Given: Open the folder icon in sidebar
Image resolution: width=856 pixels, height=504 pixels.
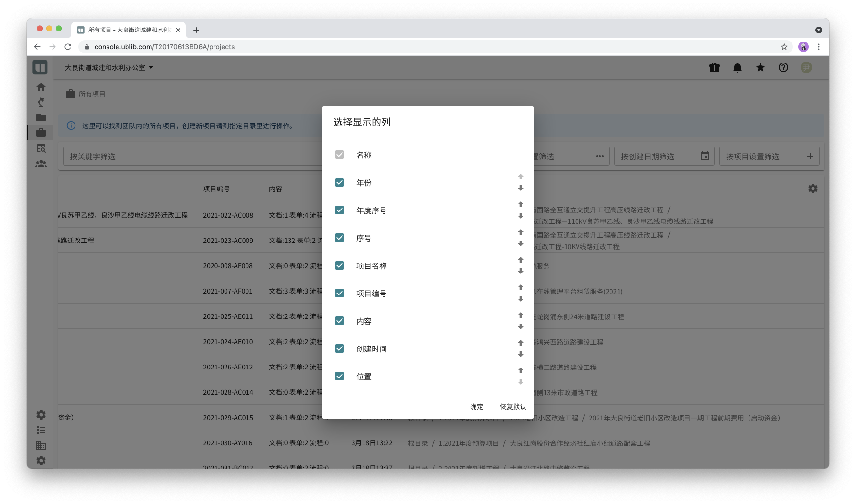Looking at the screenshot, I should tap(41, 117).
